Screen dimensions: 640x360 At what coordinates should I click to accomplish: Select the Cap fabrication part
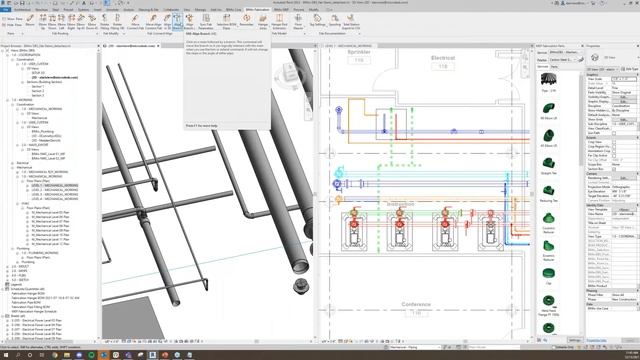549,276
